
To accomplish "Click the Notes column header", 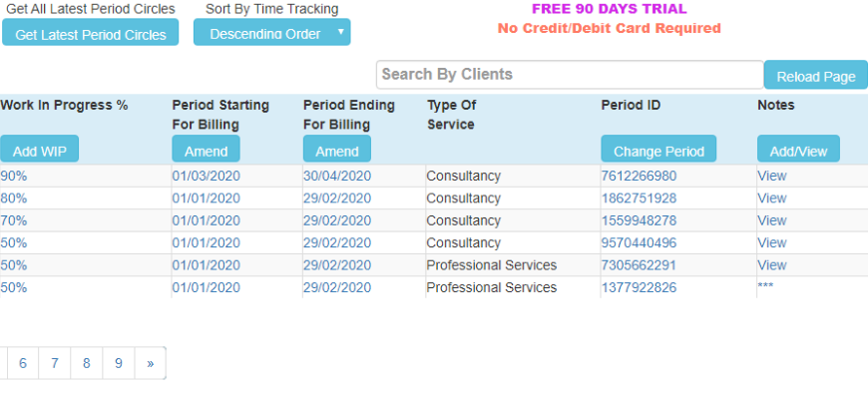I will coord(775,105).
